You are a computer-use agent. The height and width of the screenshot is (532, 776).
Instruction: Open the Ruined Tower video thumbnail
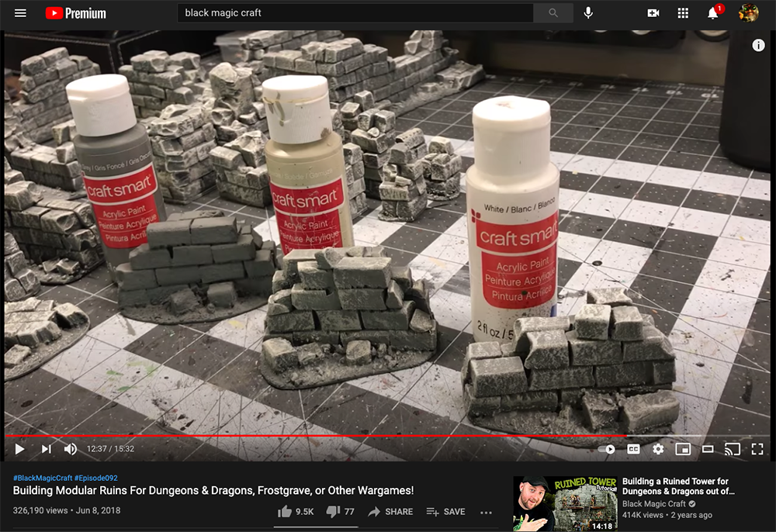pos(565,503)
